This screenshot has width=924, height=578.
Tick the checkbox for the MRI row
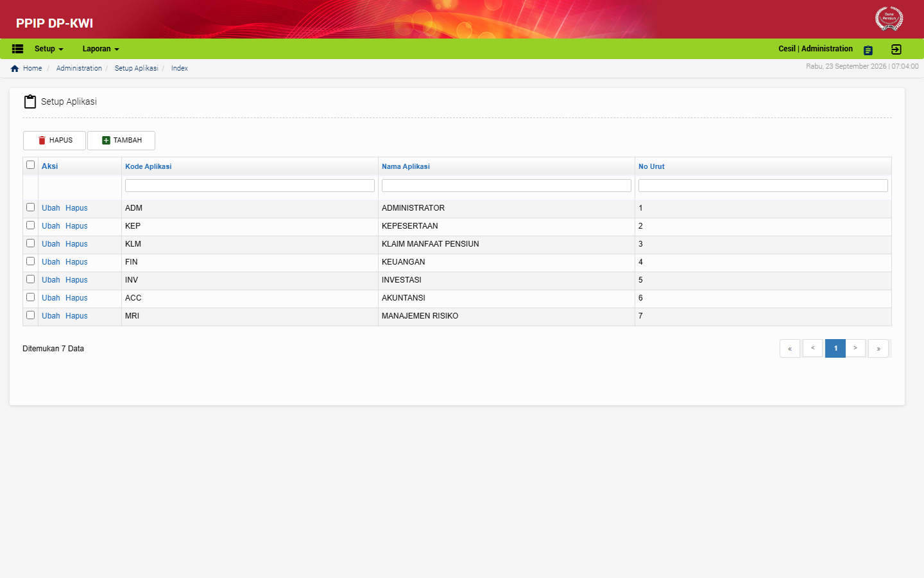(x=30, y=315)
